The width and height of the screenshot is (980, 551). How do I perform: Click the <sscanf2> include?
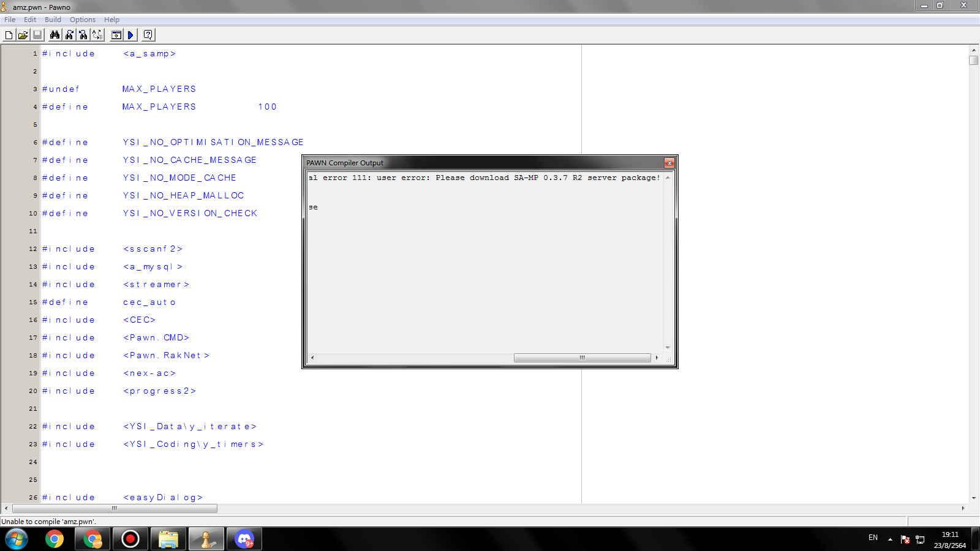(153, 249)
